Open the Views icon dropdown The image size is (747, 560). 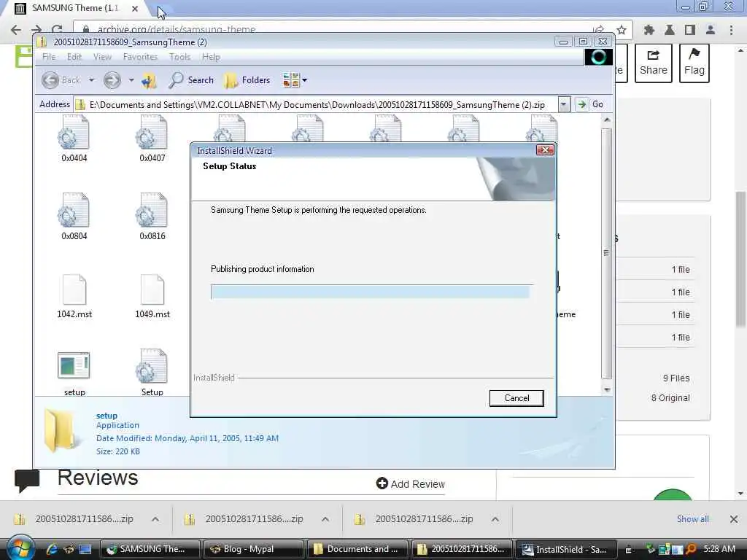pyautogui.click(x=295, y=80)
